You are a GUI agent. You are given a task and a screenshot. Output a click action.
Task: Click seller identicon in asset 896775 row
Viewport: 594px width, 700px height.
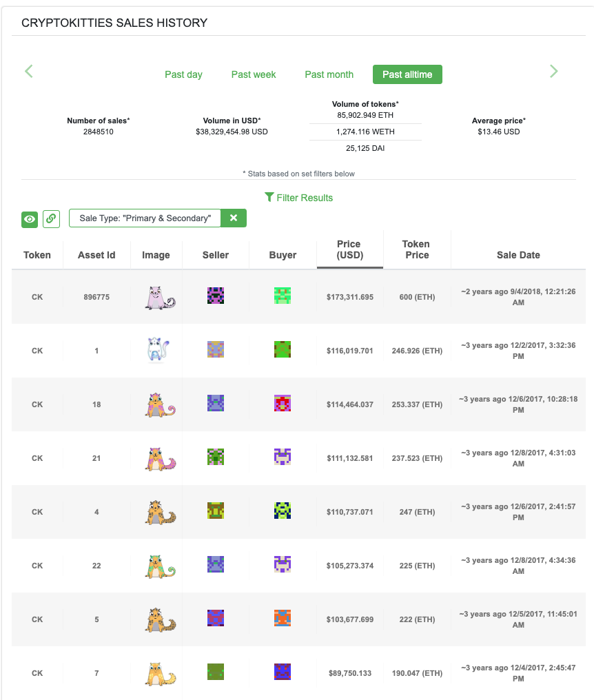click(216, 296)
